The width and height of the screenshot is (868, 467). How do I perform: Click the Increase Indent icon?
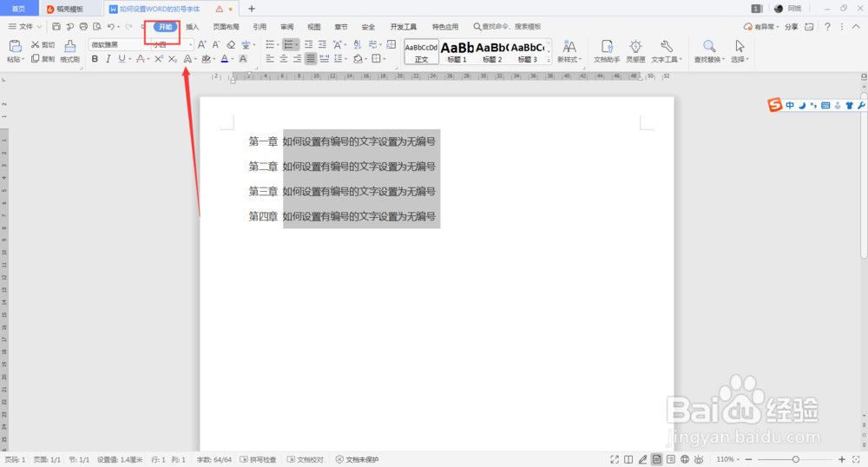(x=322, y=45)
